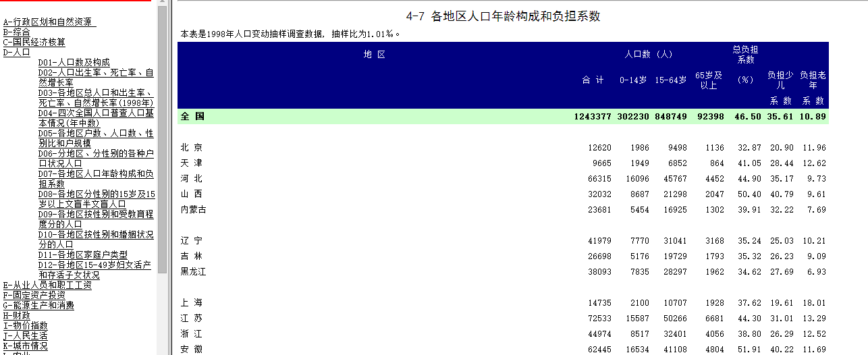Click the 上海 row label
The height and width of the screenshot is (355, 868).
(x=191, y=302)
